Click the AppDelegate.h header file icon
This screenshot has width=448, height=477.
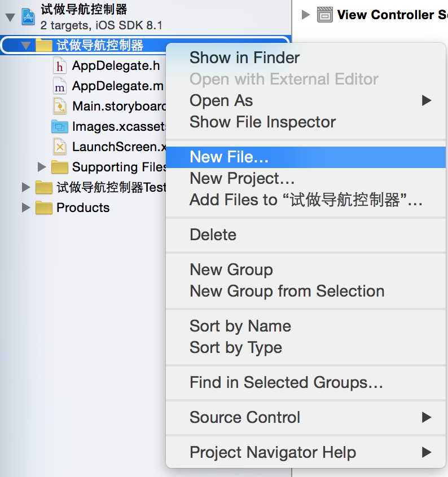pos(59,66)
